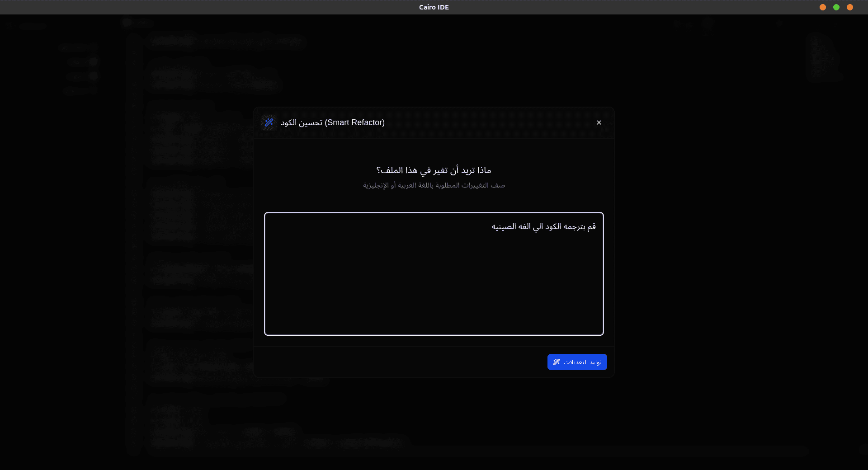Click the wand icon inside the generate button
Image resolution: width=868 pixels, height=470 pixels.
tap(557, 362)
